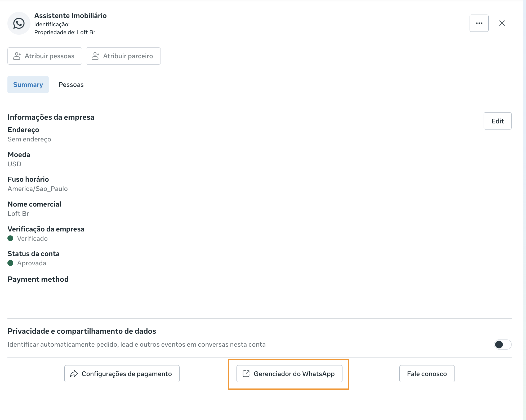The height and width of the screenshot is (420, 526).
Task: Click the Atribuir parceiro person icon
Action: coord(95,56)
